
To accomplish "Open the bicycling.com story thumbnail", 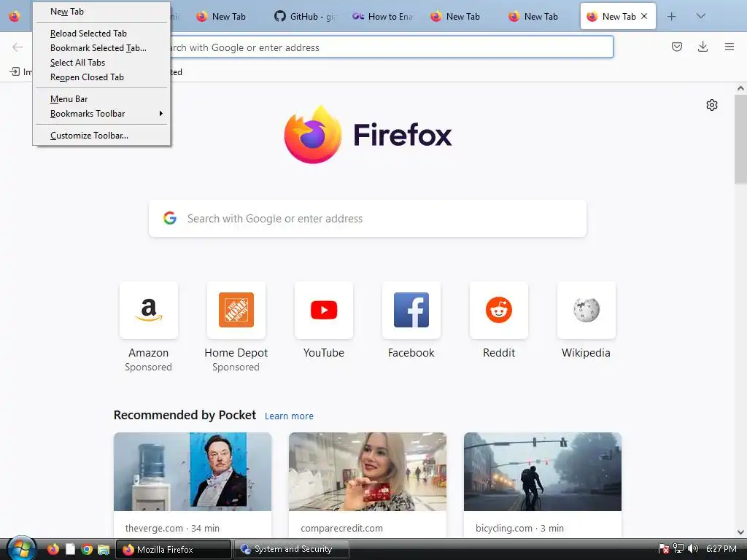I will 543,472.
